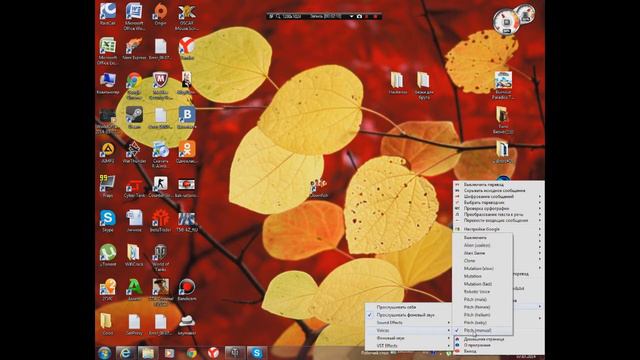Open the OSCAR Mouse Script shortcut
This screenshot has height=360, width=640.
187,16
